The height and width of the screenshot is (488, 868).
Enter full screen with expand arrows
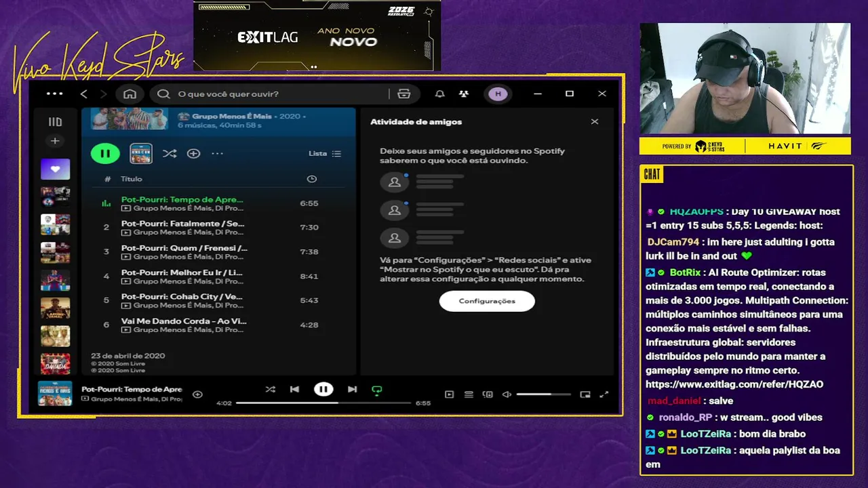(x=604, y=394)
